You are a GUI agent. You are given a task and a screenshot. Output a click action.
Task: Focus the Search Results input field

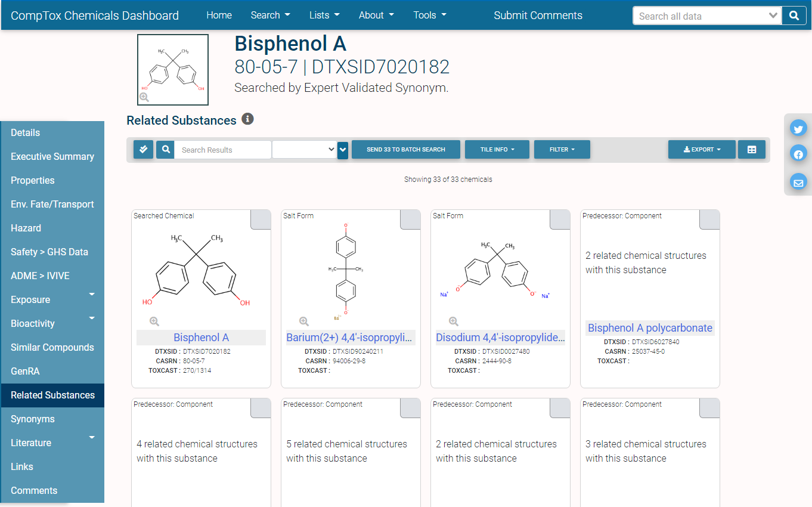(x=222, y=150)
